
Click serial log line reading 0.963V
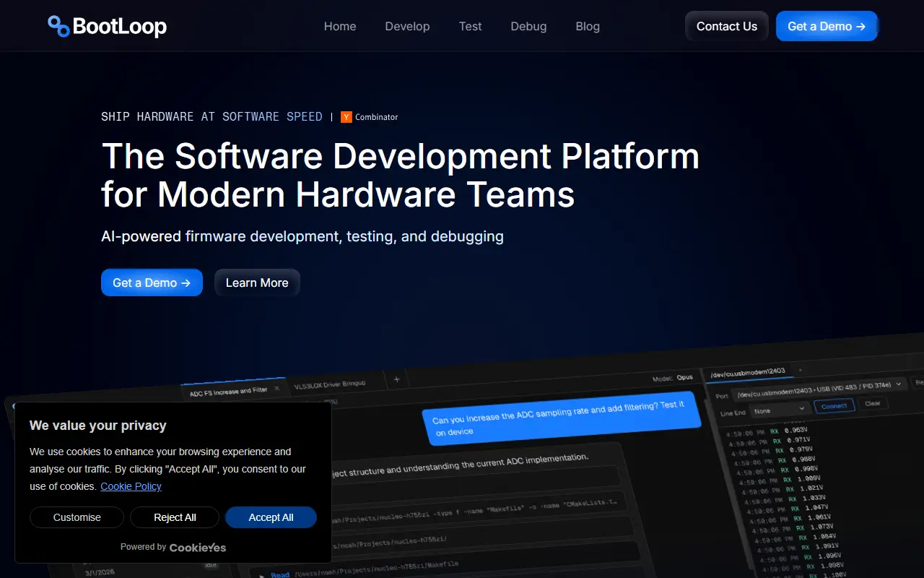click(765, 431)
